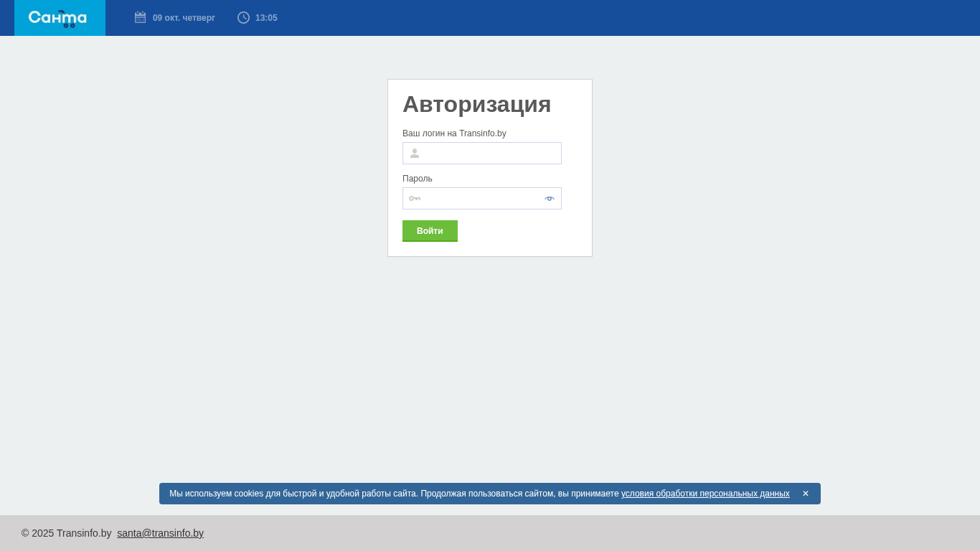Click the clock icon in the header
Image resolution: width=980 pixels, height=551 pixels.
(243, 18)
